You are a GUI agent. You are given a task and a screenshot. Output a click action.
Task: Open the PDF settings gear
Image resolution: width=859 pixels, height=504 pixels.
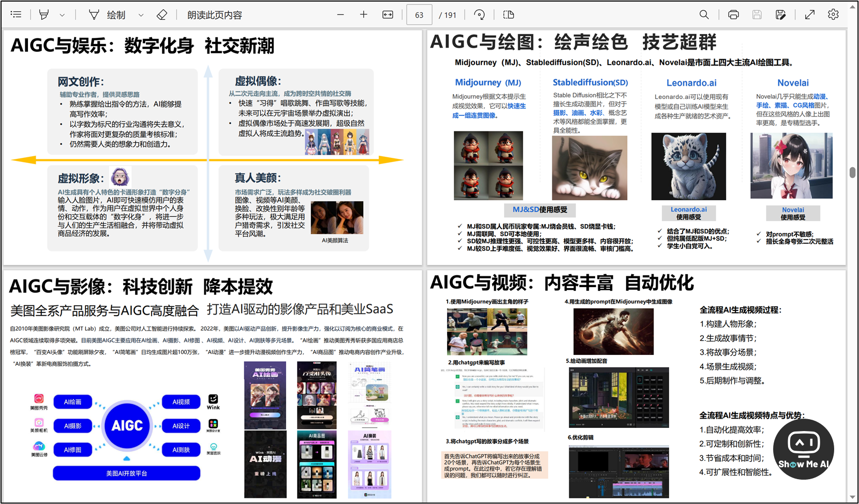833,14
